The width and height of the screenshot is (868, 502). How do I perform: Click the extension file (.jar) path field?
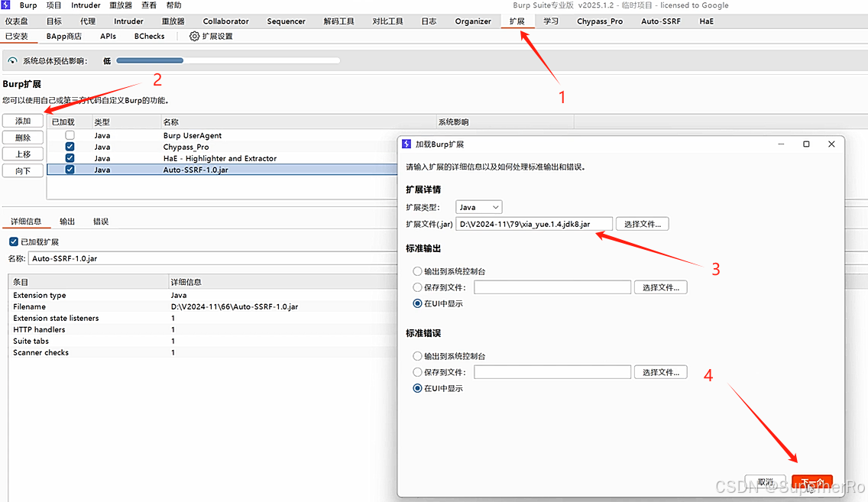[x=534, y=224]
